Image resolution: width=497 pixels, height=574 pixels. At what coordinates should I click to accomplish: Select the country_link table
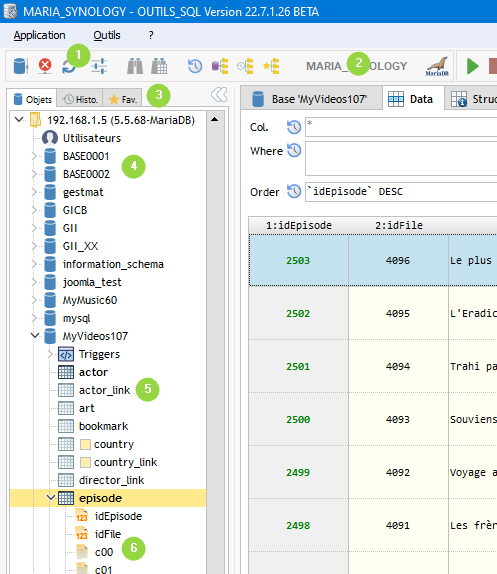tap(126, 462)
